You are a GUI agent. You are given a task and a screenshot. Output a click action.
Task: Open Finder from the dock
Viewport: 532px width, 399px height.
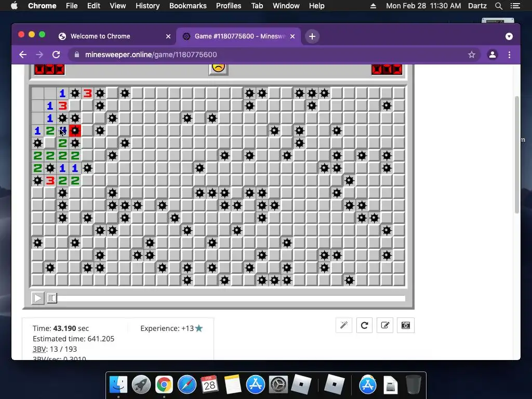(118, 385)
